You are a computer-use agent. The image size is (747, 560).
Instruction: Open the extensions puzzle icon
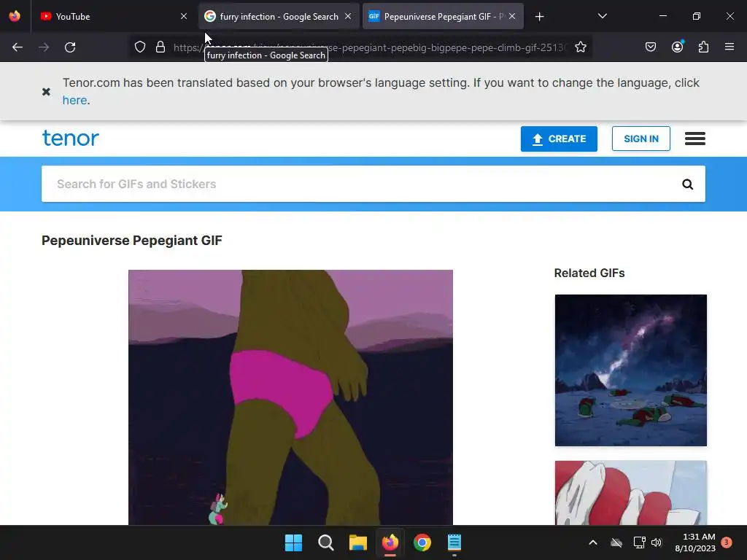703,47
